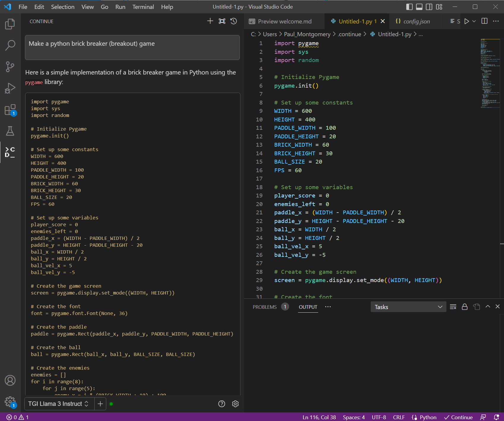
Task: Close the bottom panel
Action: (x=498, y=306)
